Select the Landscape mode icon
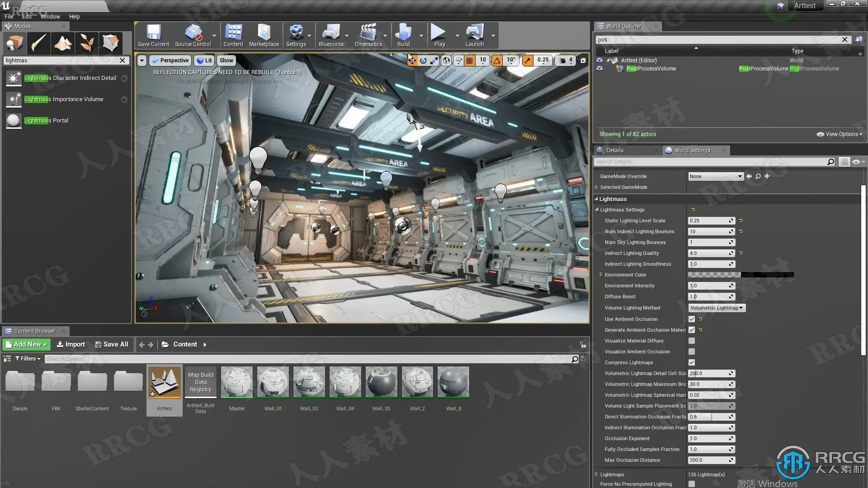Screen dimensions: 868x488 click(x=63, y=43)
